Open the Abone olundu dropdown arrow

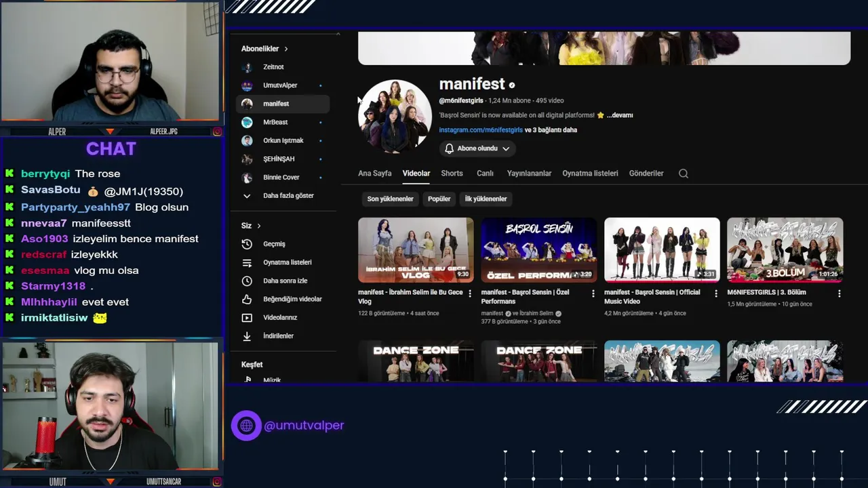pyautogui.click(x=505, y=148)
